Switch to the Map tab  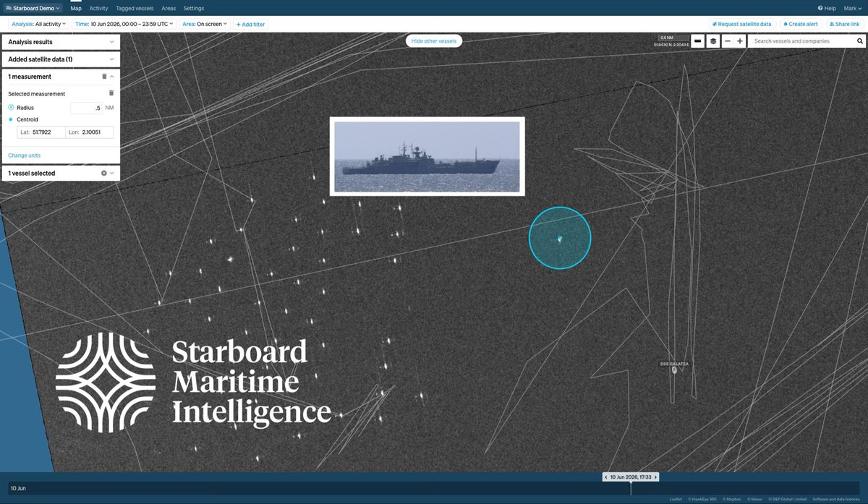coord(76,8)
